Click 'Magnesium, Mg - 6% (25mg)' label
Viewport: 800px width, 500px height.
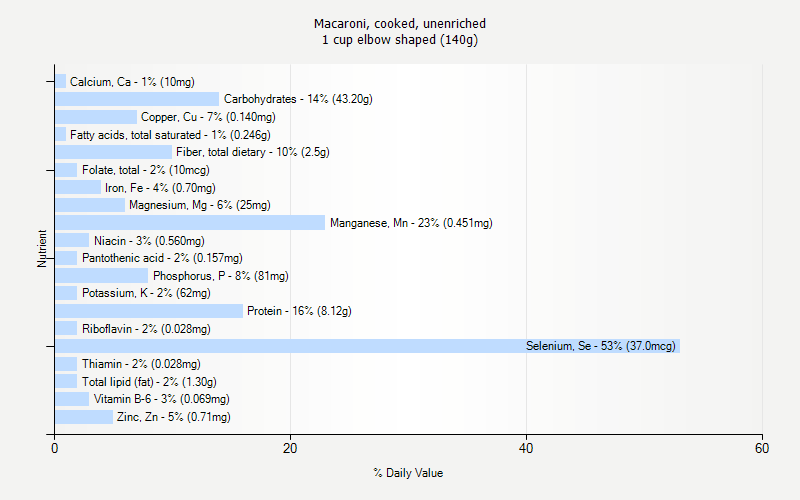tap(199, 205)
